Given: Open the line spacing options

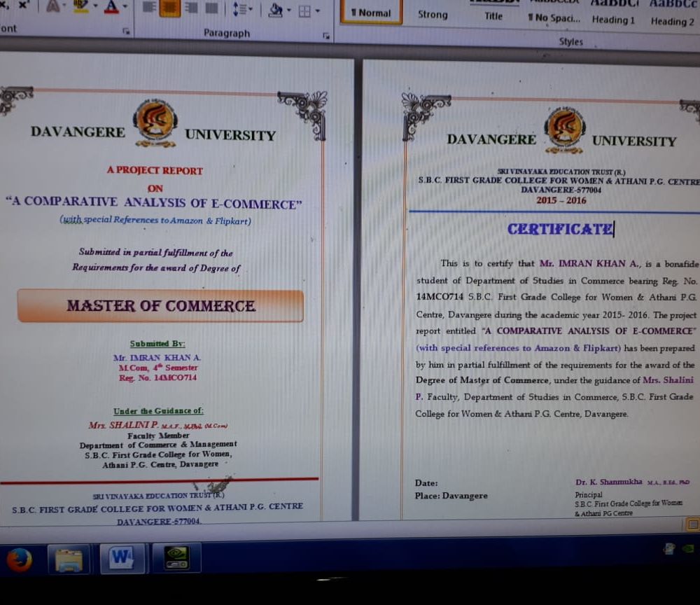Looking at the screenshot, I should click(242, 9).
